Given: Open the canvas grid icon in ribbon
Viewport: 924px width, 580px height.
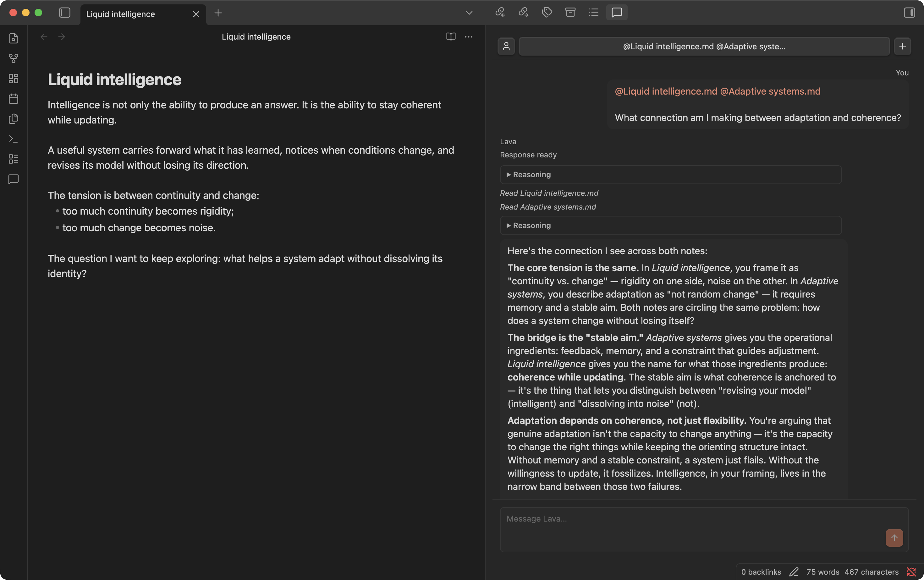Looking at the screenshot, I should tap(14, 79).
